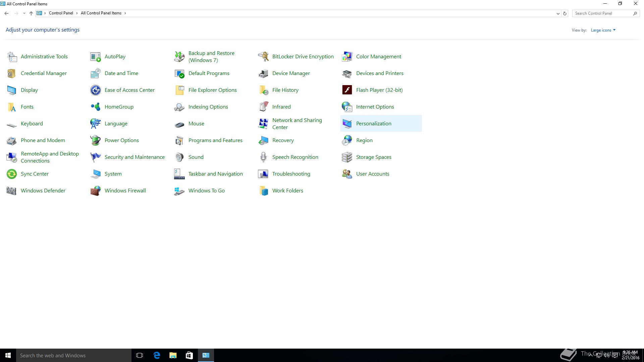Viewport: 644px width, 362px height.
Task: Click the Search Control Panel field
Action: coord(606,13)
